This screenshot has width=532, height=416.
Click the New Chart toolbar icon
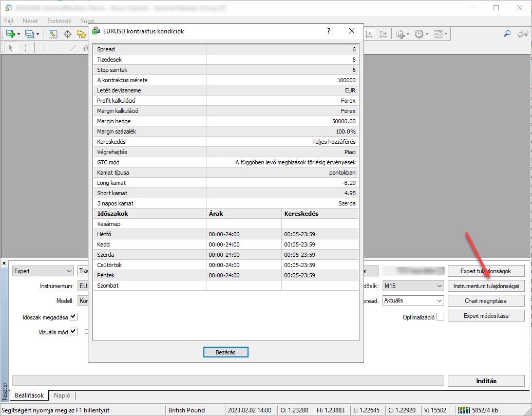[10, 34]
